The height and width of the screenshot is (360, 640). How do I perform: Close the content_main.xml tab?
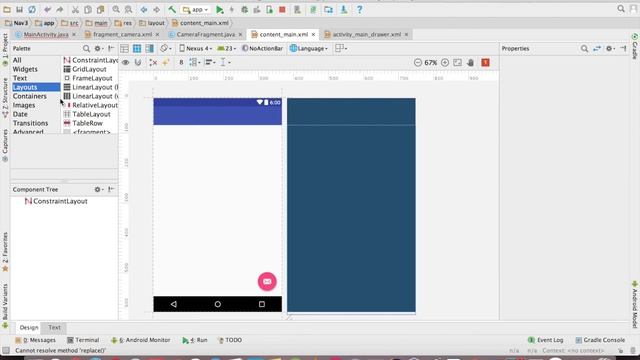(313, 35)
